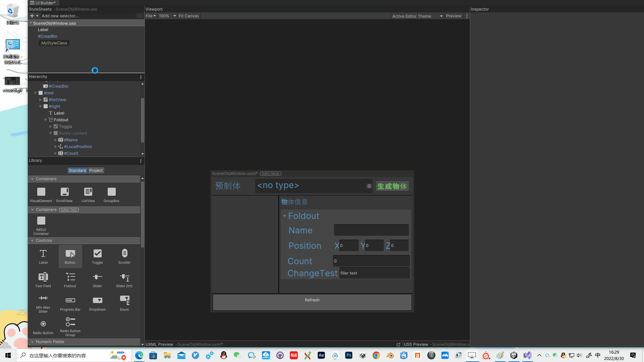Enable Preview mode in the viewport toolbar

[453, 16]
